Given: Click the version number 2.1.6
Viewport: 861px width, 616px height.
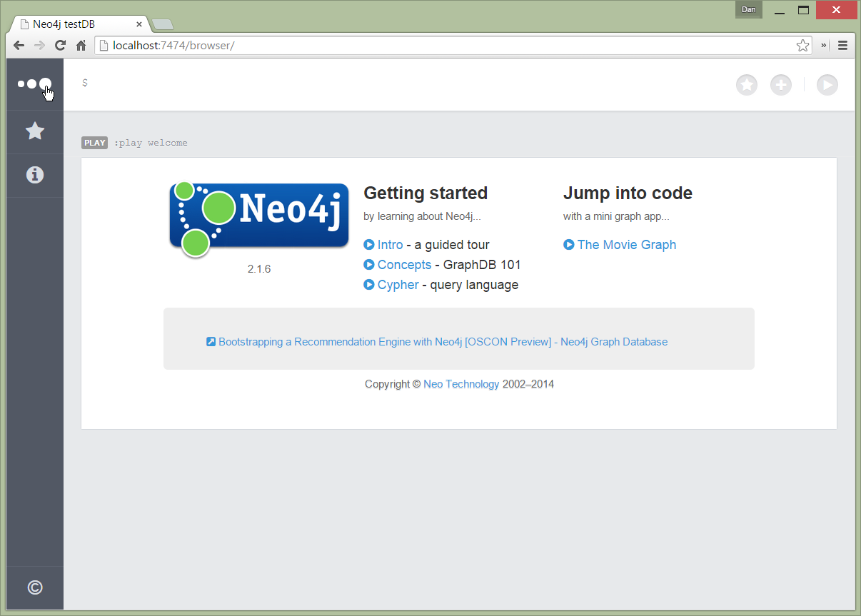Looking at the screenshot, I should [259, 269].
